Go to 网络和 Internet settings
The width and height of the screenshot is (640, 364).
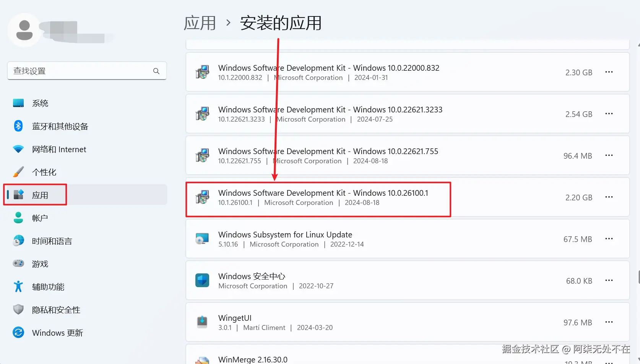pyautogui.click(x=87, y=149)
